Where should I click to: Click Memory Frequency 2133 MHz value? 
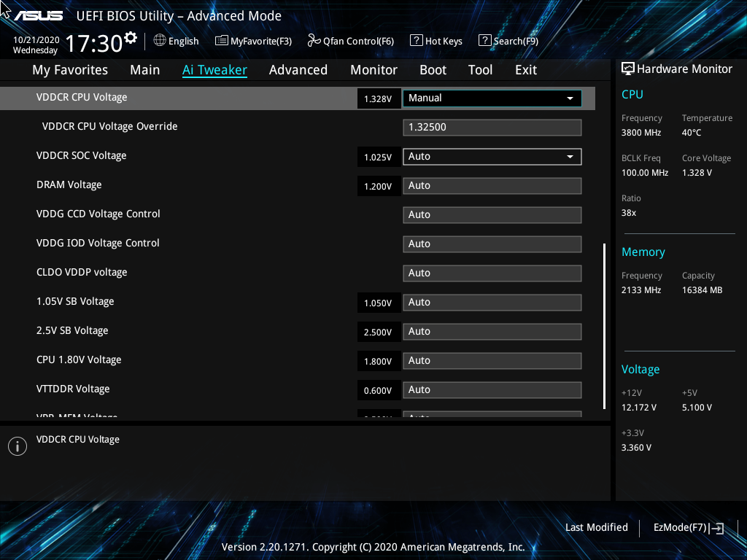[x=640, y=290]
